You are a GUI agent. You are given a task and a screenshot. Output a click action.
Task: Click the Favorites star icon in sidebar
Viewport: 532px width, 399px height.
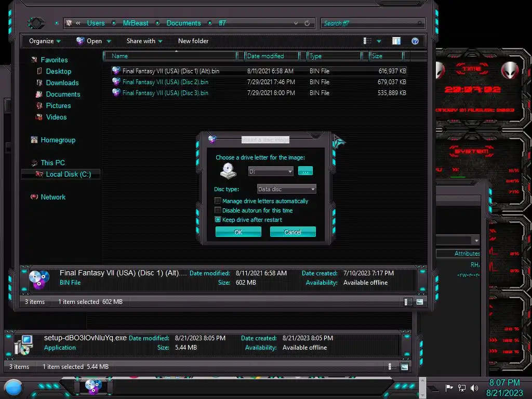click(x=34, y=60)
